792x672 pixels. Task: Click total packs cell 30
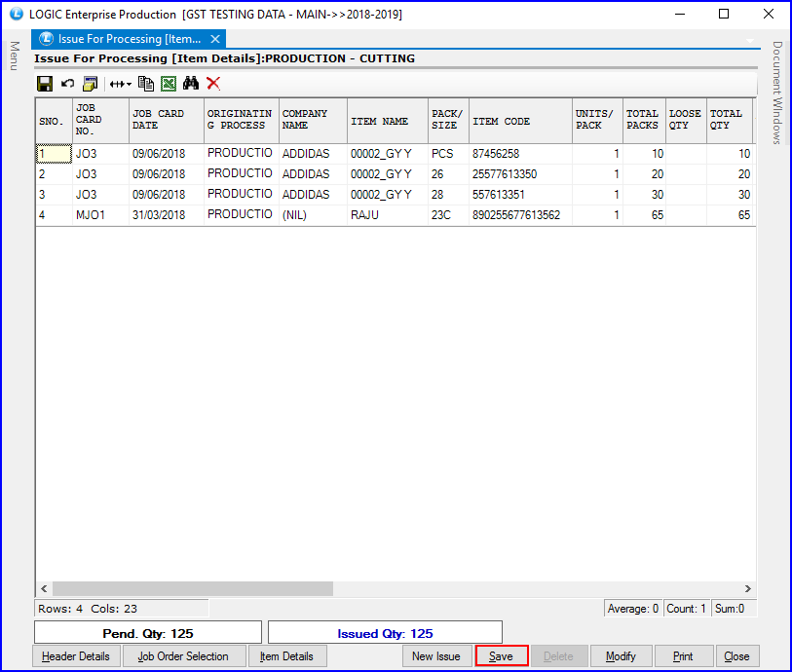pyautogui.click(x=645, y=195)
